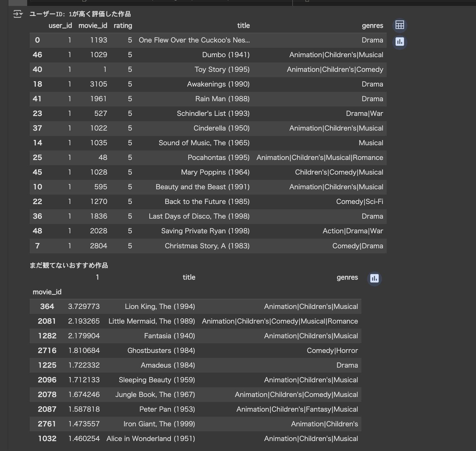
Task: Click the genres header of ratings table
Action: tap(372, 26)
